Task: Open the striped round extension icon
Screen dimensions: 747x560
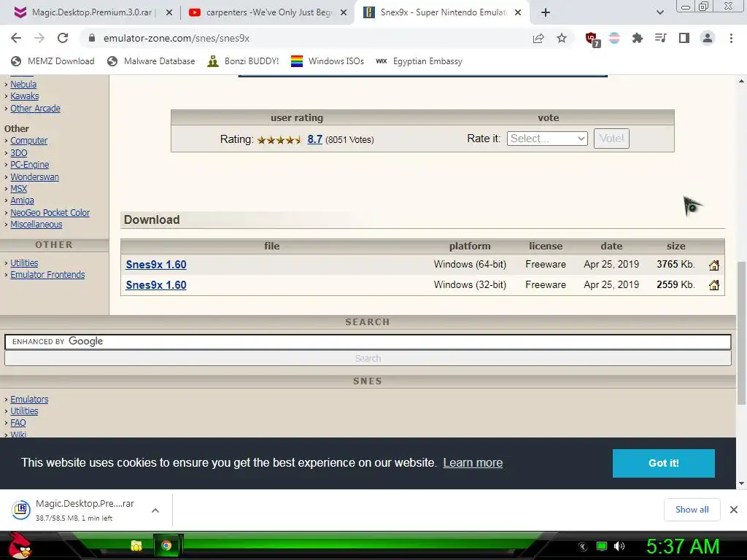Action: point(614,38)
